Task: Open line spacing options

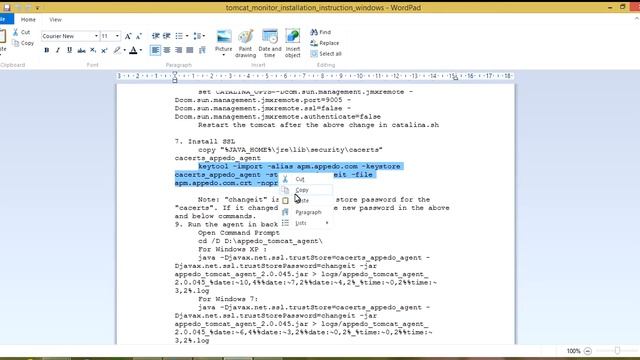Action: [x=199, y=36]
